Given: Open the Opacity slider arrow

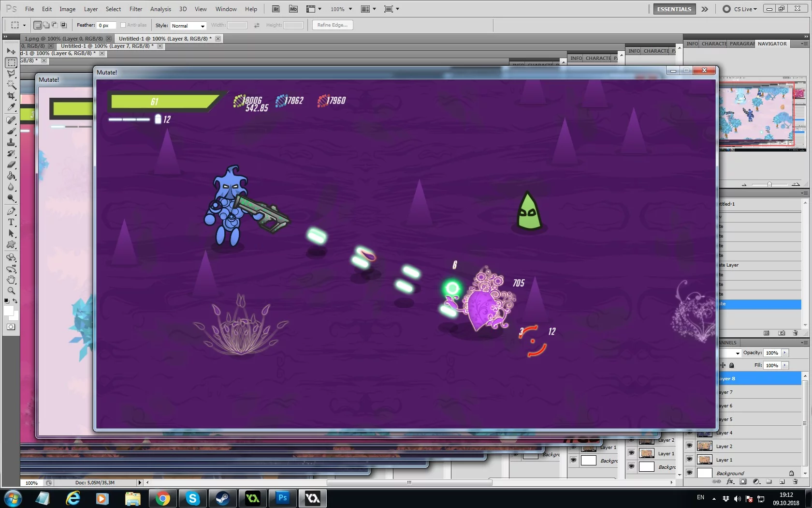Looking at the screenshot, I should (x=785, y=353).
